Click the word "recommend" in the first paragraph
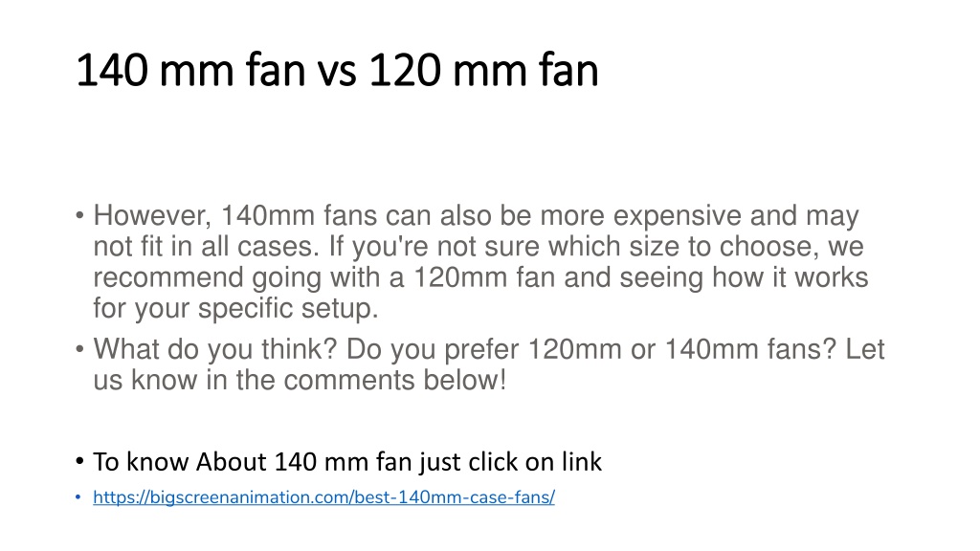Screen dimensions: 980x551 (168, 277)
